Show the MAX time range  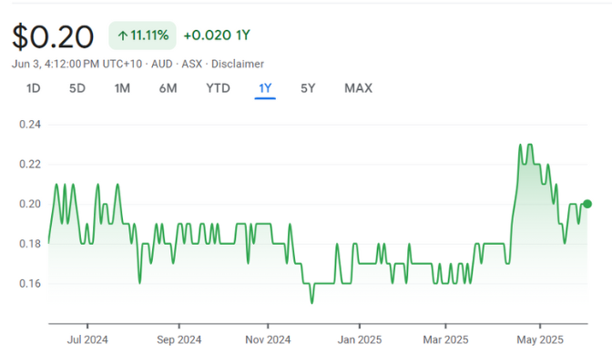tap(358, 88)
